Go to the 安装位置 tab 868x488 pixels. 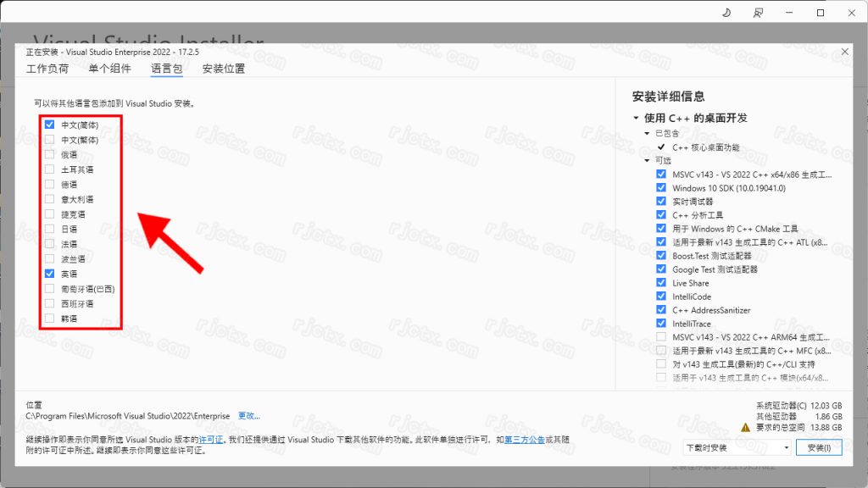224,69
